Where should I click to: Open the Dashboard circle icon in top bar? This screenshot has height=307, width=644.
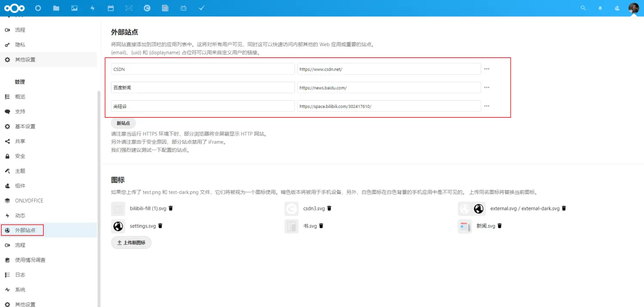point(38,8)
